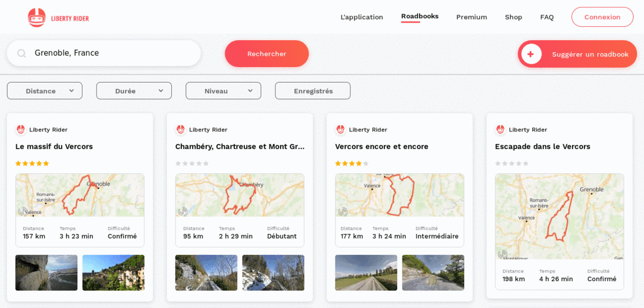Toggle the Enregistrés filter
Viewport: 644px width, 308px height.
tap(313, 91)
